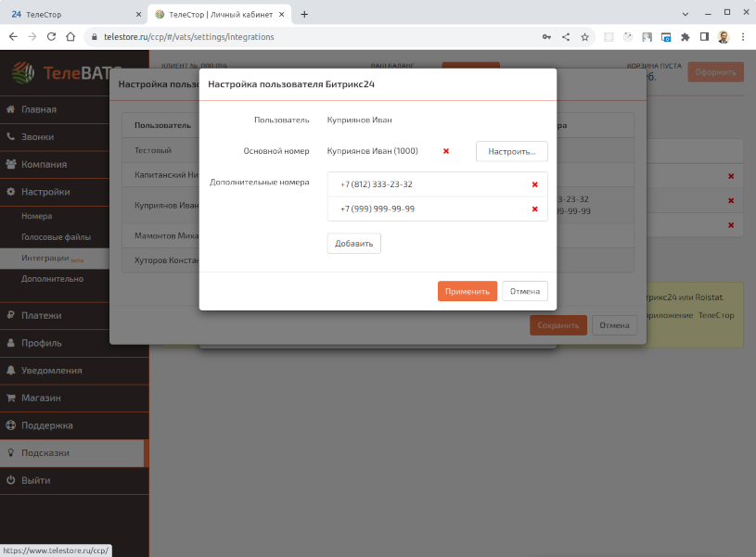Screen dimensions: 756x557
Task: Go to Платежи section
Action: pyautogui.click(x=55, y=316)
